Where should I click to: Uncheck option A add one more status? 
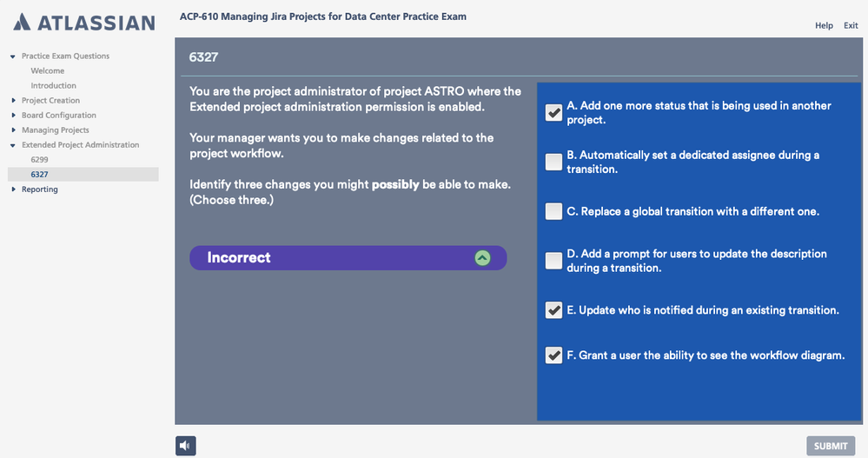click(553, 112)
